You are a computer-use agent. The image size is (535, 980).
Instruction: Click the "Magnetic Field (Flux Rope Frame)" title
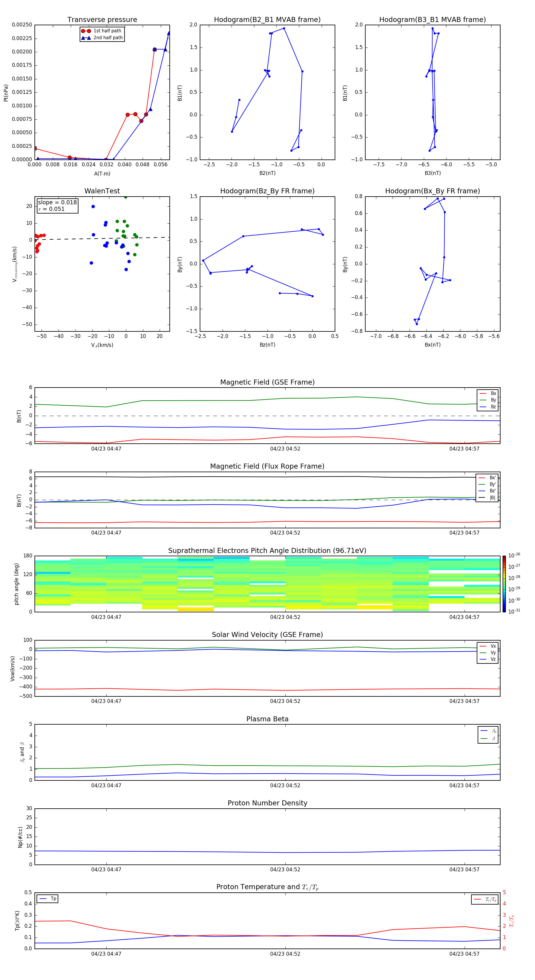pyautogui.click(x=267, y=467)
